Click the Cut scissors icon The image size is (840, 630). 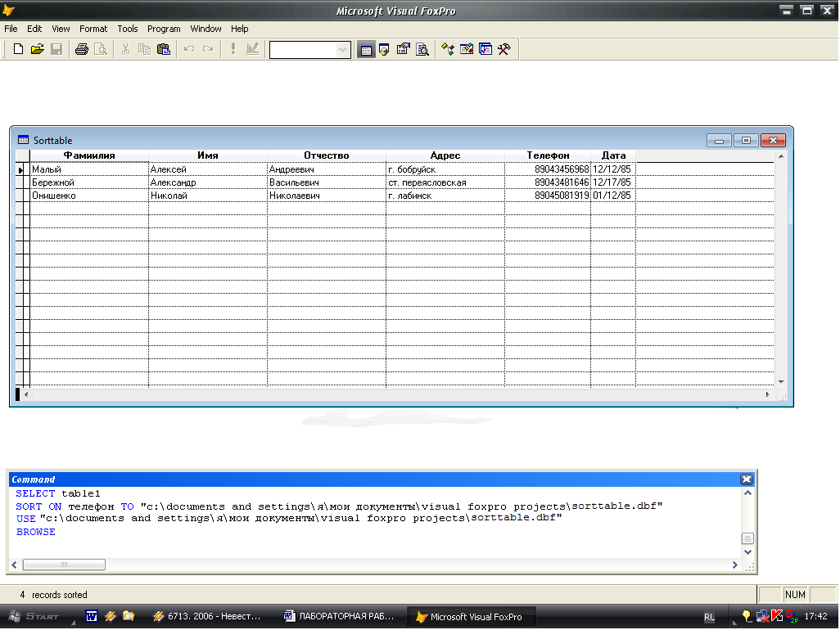point(125,50)
